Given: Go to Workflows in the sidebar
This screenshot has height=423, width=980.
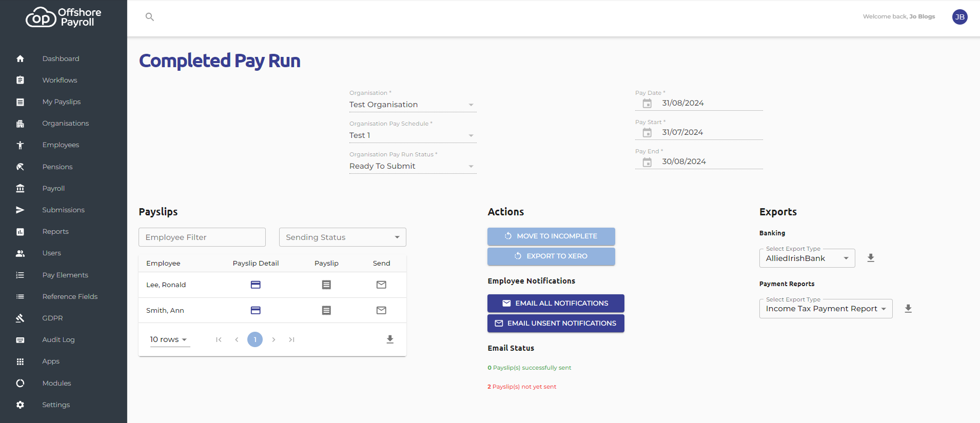Looking at the screenshot, I should click(60, 80).
